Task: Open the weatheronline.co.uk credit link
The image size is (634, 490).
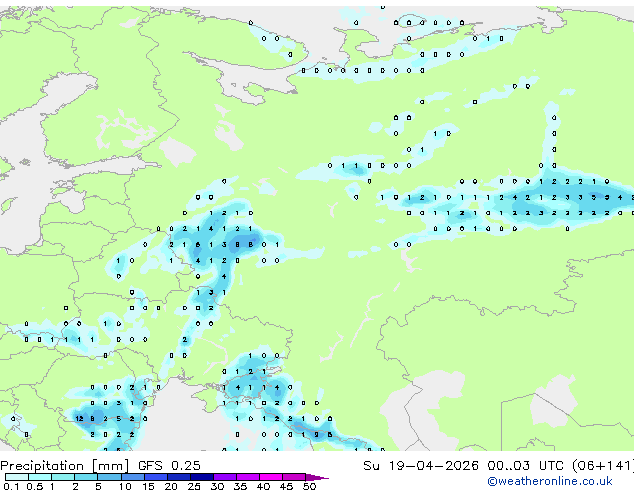Action: tap(550, 481)
